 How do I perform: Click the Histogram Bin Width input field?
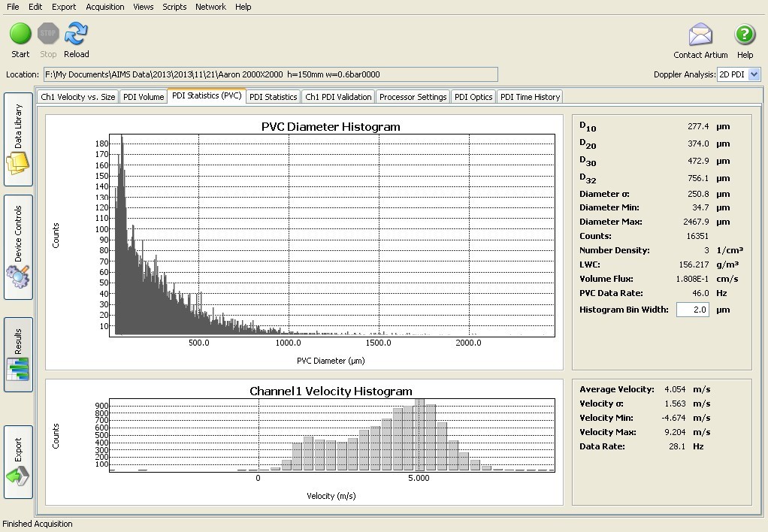pos(692,310)
